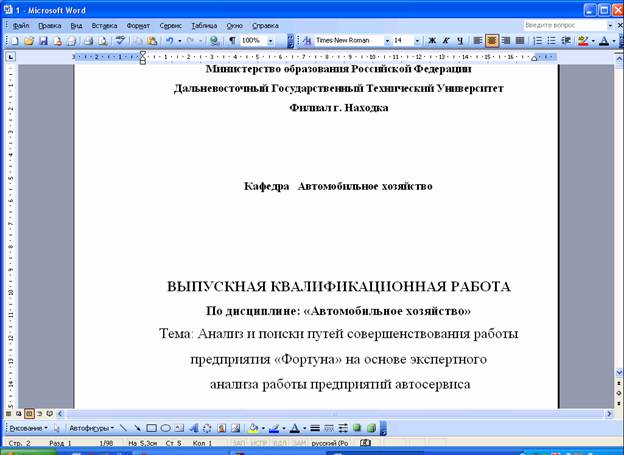Viewport: 624px width, 455px height.
Task: Toggle bold formatting (Ж)
Action: click(432, 41)
